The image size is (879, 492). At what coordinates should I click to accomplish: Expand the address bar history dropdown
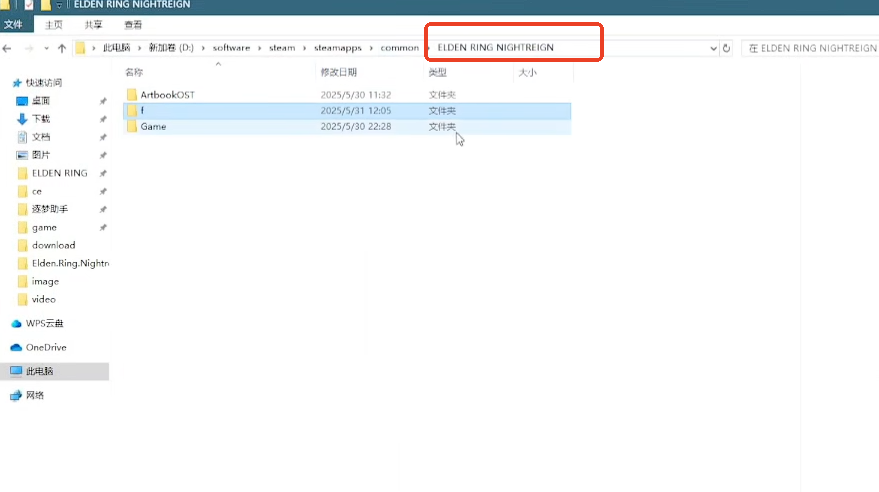[713, 48]
